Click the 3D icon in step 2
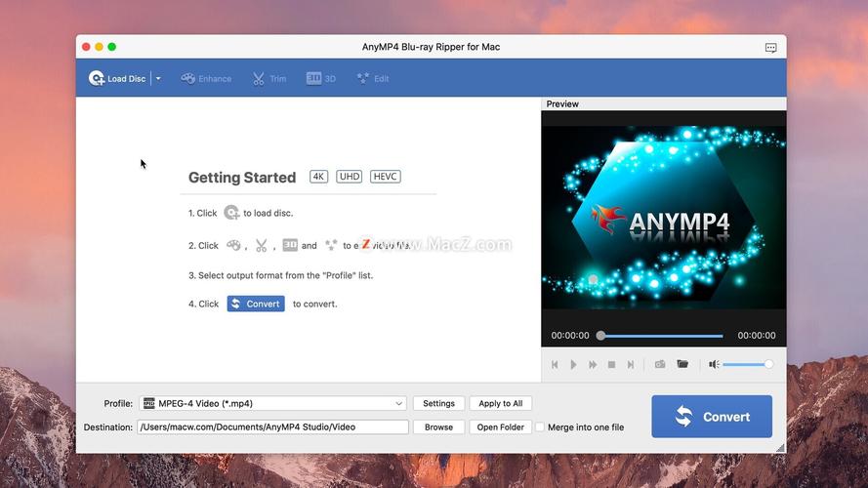 290,245
